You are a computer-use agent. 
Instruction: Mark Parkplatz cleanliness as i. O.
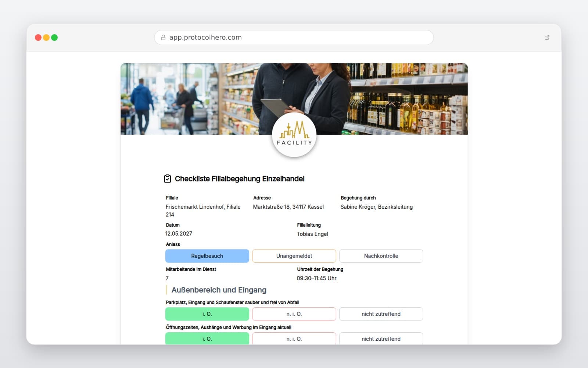tap(207, 314)
